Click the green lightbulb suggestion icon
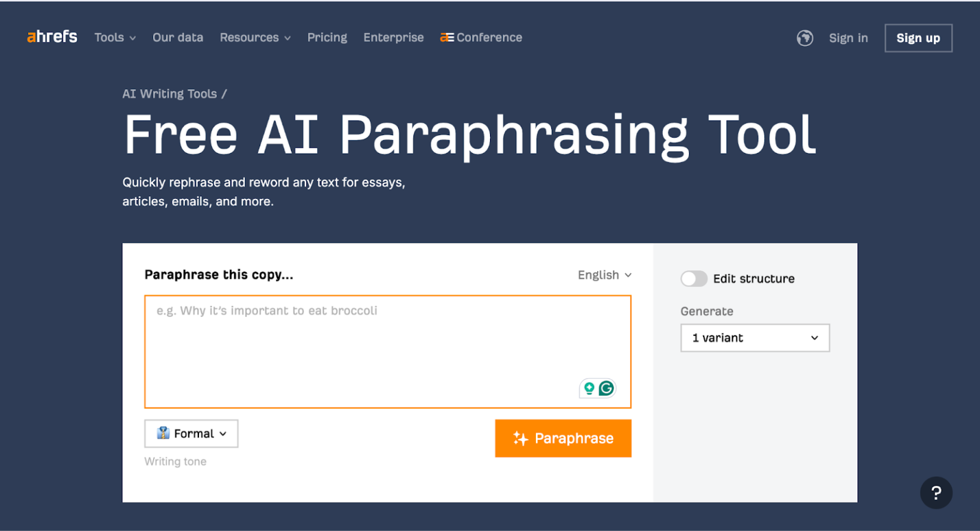 click(589, 388)
